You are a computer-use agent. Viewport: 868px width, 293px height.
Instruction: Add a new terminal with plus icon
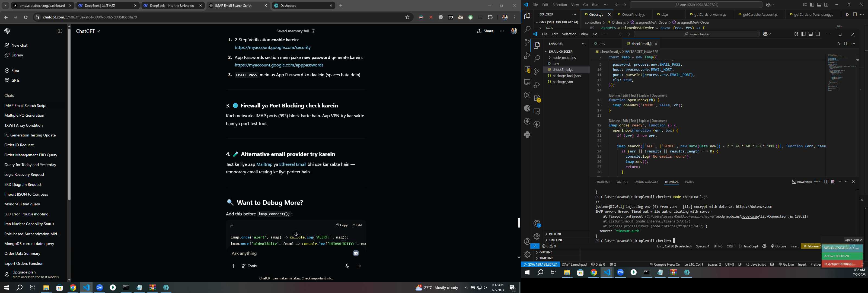coord(816,182)
